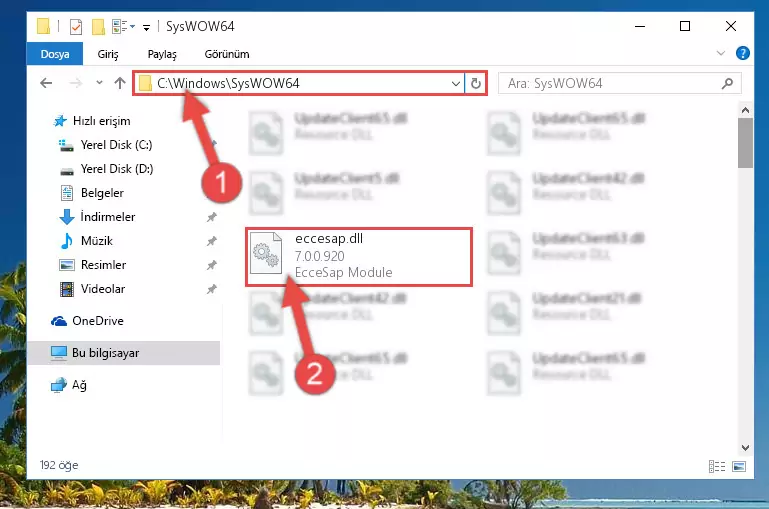Click the Properties quick access icon
Screen dimensions: 769x509
(76, 26)
